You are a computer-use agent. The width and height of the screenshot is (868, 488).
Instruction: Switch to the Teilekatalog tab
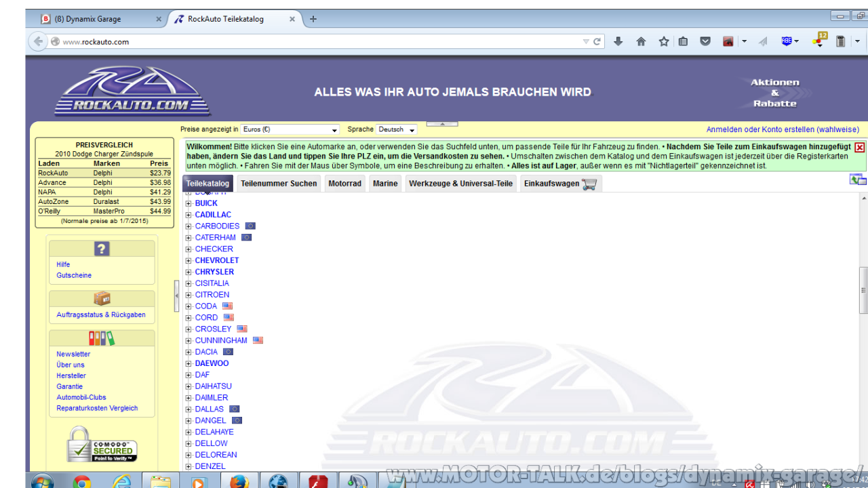click(208, 184)
